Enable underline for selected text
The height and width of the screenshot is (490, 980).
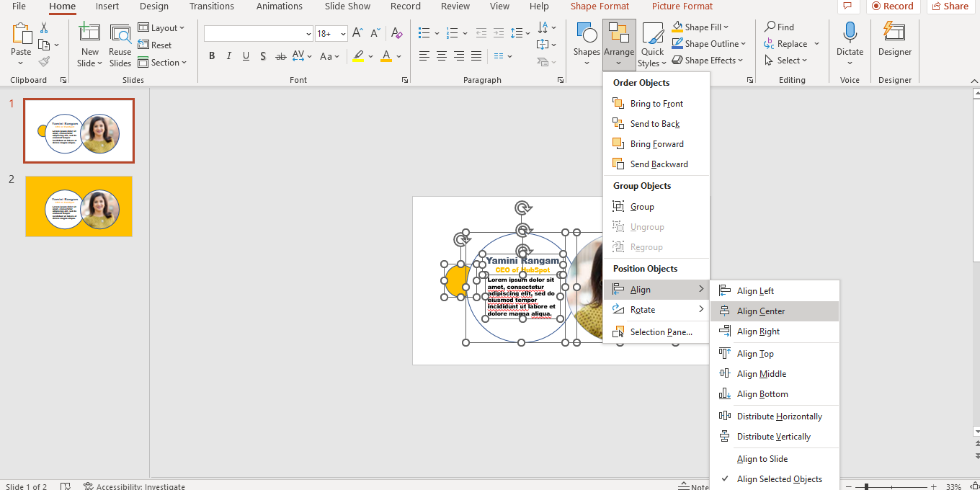coord(246,56)
